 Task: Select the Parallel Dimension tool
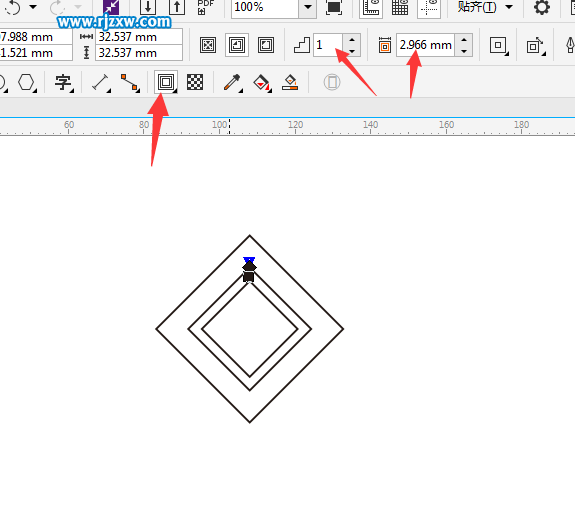pos(101,82)
